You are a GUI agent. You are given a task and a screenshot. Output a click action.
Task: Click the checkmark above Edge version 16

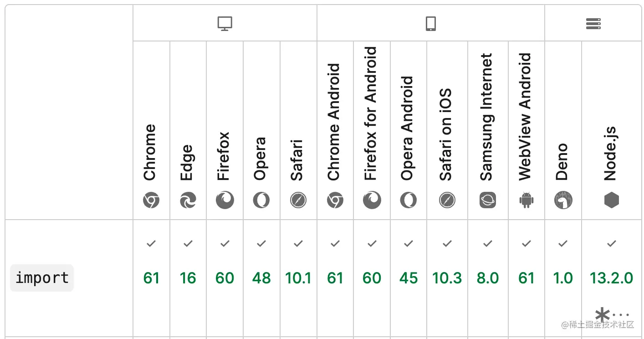188,244
